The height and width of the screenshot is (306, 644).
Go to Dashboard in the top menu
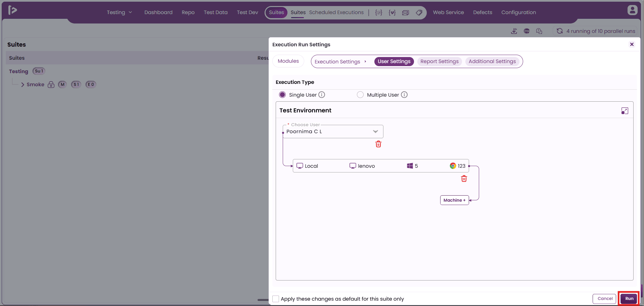point(158,12)
